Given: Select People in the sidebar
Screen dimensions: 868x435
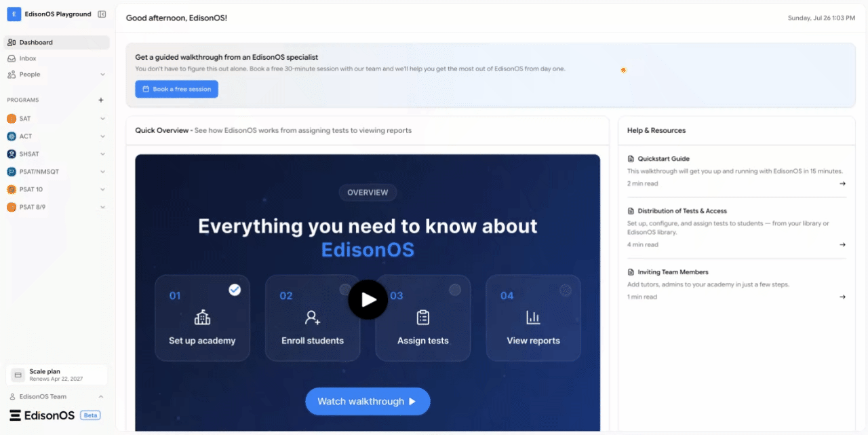Looking at the screenshot, I should coord(57,75).
